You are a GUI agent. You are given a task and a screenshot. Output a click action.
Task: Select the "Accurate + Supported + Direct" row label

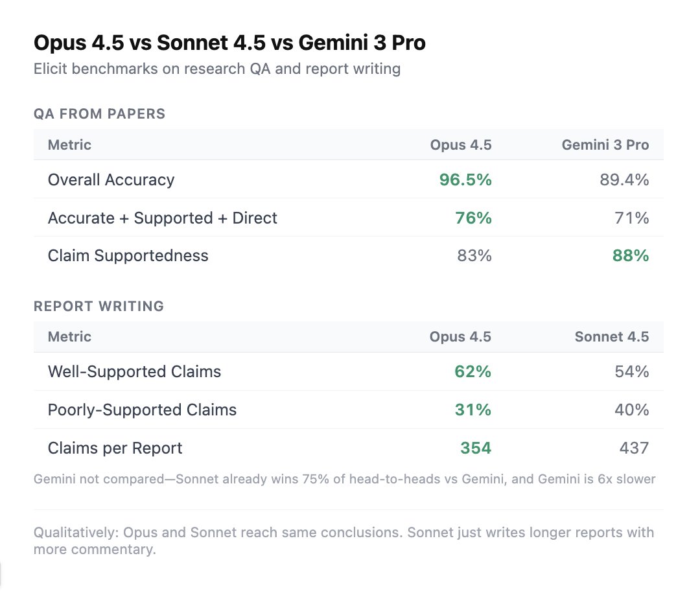click(162, 218)
